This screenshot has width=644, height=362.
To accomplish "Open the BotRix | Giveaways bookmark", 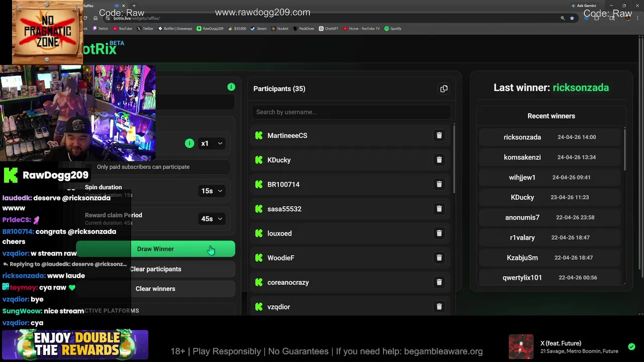I will (x=175, y=29).
